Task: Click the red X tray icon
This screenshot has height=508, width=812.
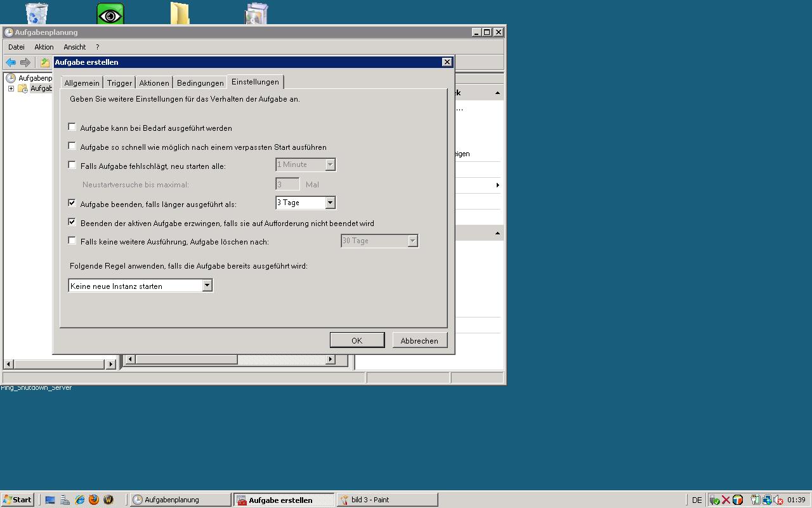Action: click(726, 500)
